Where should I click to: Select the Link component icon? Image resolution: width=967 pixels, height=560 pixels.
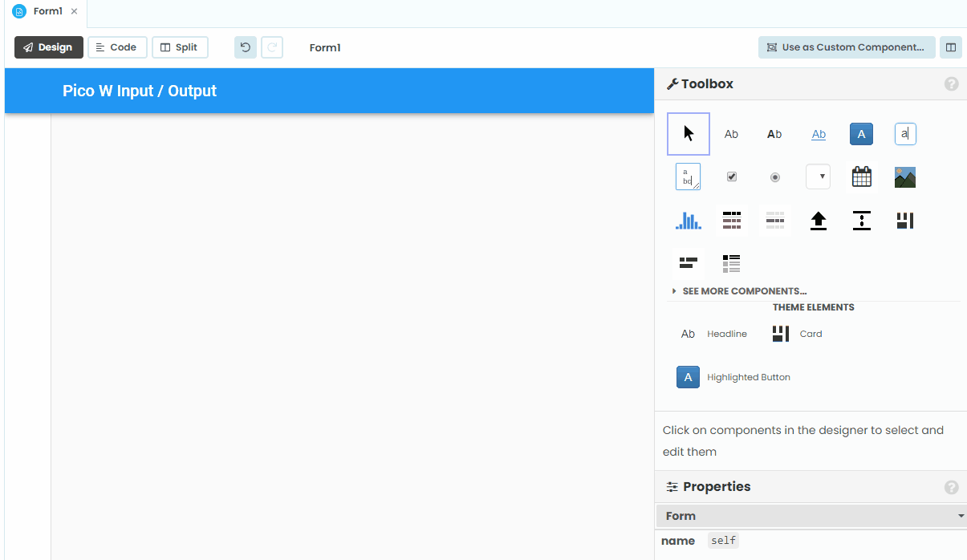click(x=819, y=134)
